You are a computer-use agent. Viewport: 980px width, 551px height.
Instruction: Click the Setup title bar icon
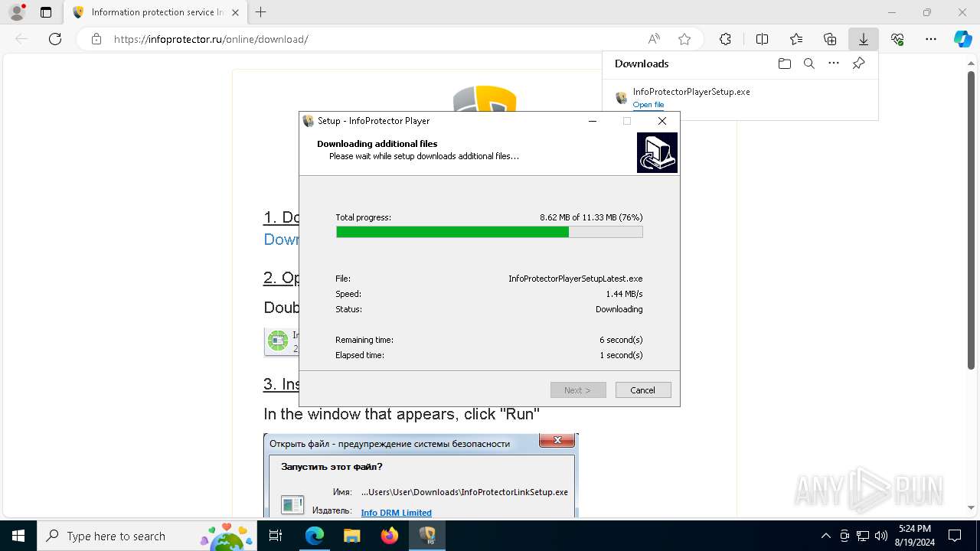(x=309, y=121)
